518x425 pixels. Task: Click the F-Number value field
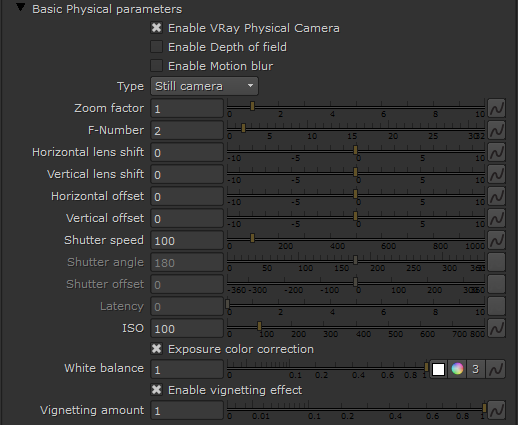pos(187,130)
